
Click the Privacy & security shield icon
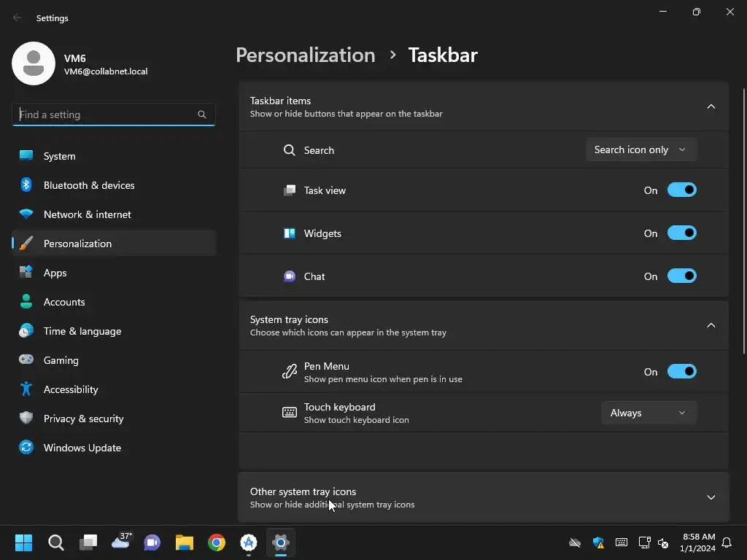[26, 418]
